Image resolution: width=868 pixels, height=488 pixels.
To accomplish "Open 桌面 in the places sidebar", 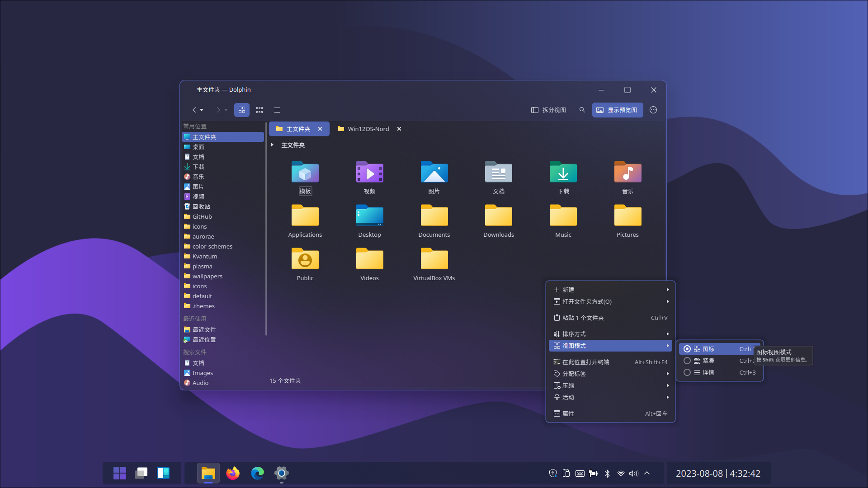I will tap(222, 147).
